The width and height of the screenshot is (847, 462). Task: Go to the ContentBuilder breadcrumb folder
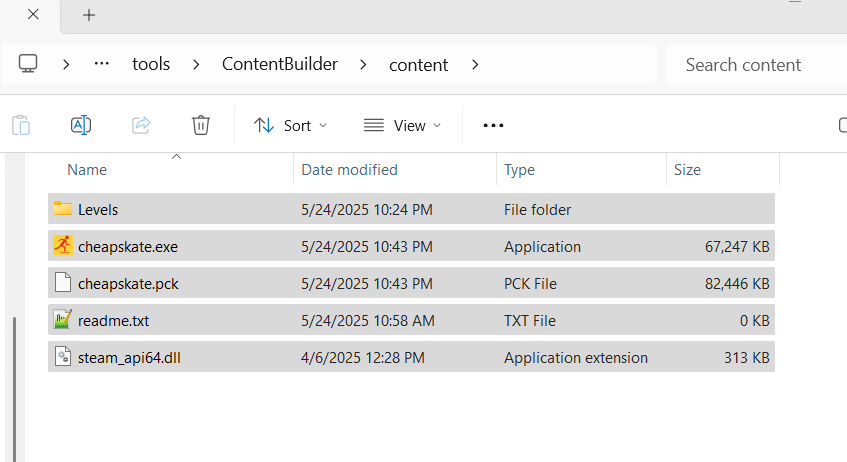(280, 64)
